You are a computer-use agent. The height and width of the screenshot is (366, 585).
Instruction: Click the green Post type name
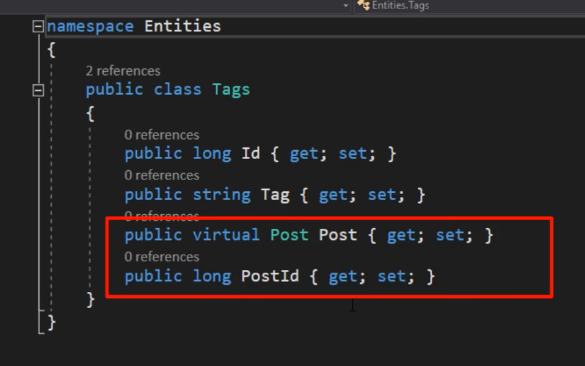(289, 235)
